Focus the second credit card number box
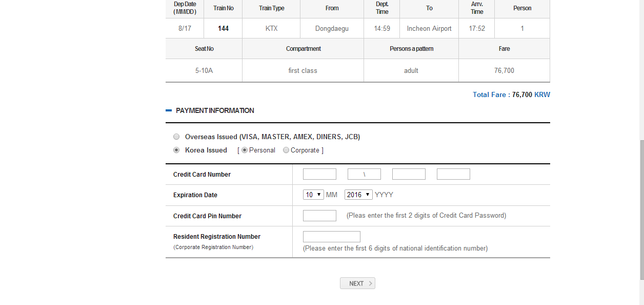The width and height of the screenshot is (644, 305). coord(364,174)
